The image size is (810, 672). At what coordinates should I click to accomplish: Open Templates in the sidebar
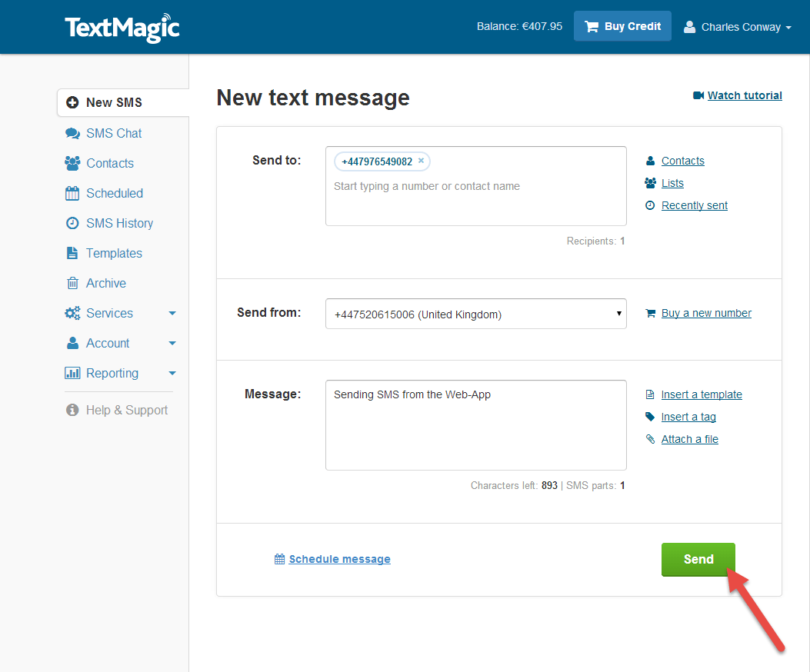pyautogui.click(x=114, y=253)
